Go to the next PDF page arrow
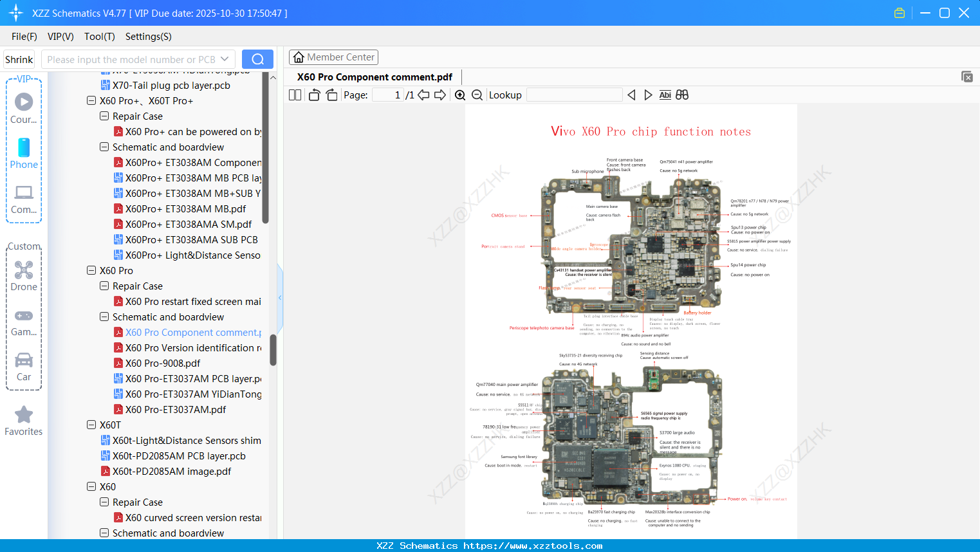 [440, 95]
